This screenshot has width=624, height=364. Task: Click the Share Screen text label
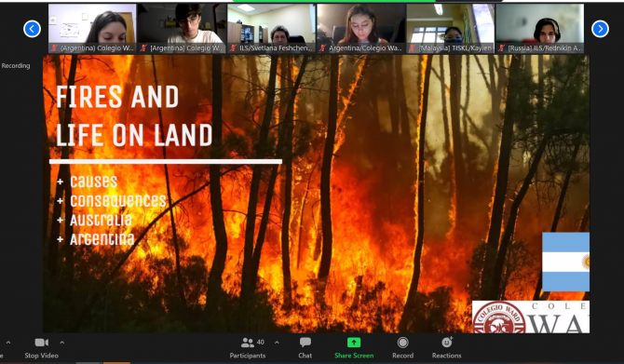(354, 356)
